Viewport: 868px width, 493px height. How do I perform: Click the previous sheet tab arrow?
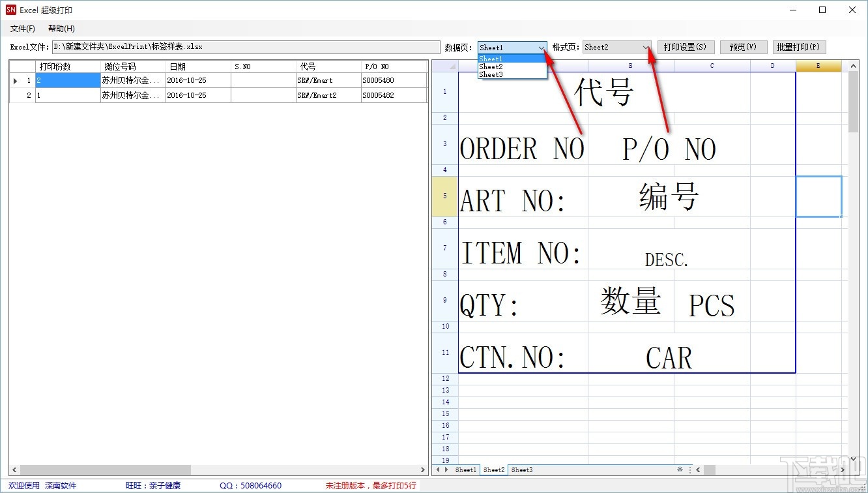coord(438,470)
